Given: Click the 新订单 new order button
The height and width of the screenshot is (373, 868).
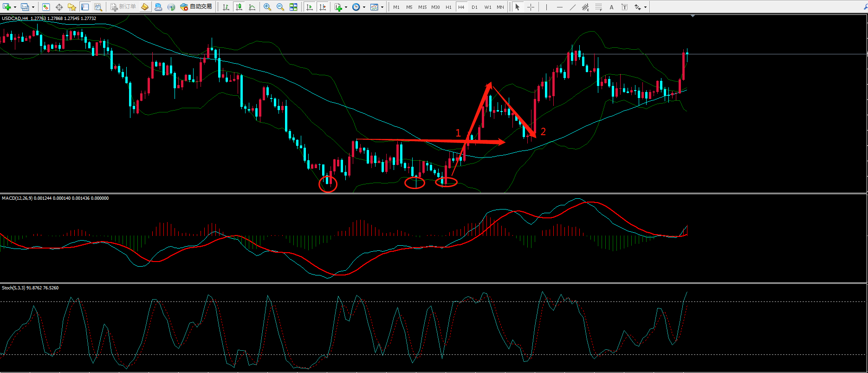Looking at the screenshot, I should pyautogui.click(x=123, y=7).
